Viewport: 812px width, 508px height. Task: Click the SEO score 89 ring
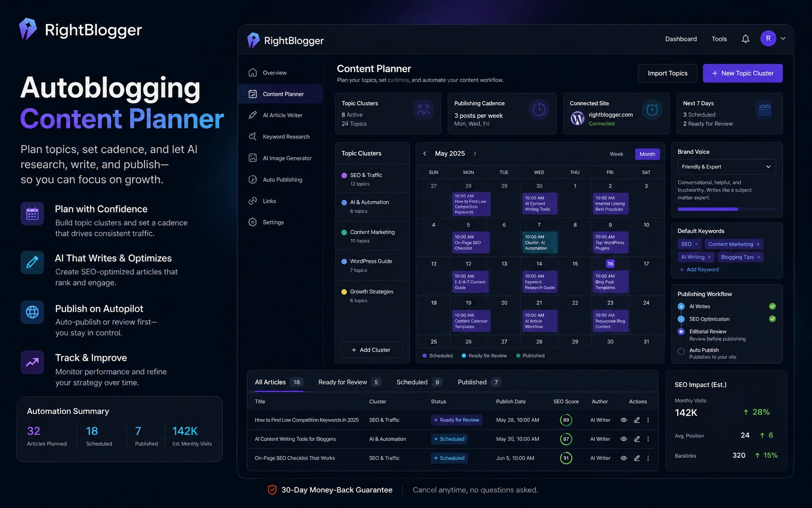coord(566,420)
